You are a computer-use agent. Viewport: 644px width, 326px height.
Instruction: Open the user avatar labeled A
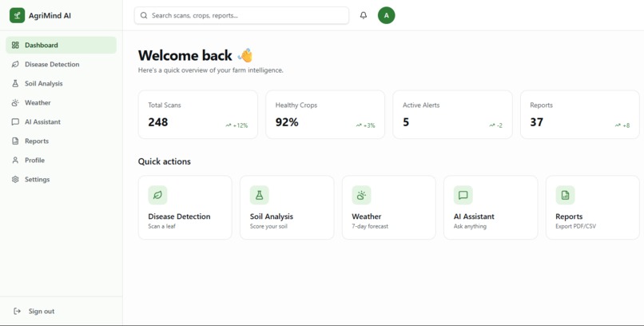(x=387, y=16)
